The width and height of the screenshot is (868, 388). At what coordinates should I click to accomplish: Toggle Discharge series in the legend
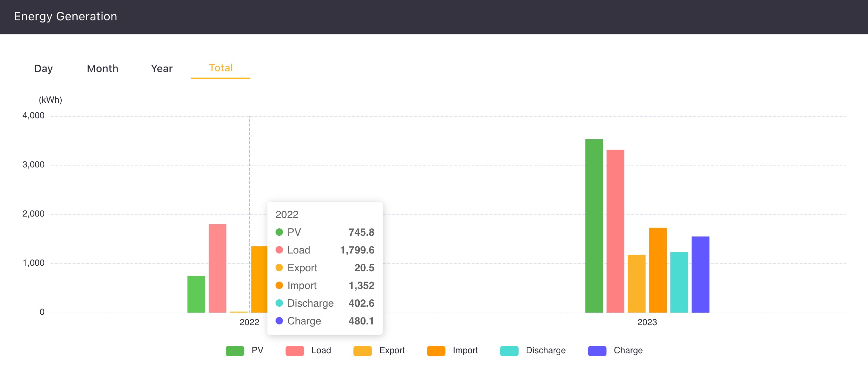pyautogui.click(x=533, y=350)
